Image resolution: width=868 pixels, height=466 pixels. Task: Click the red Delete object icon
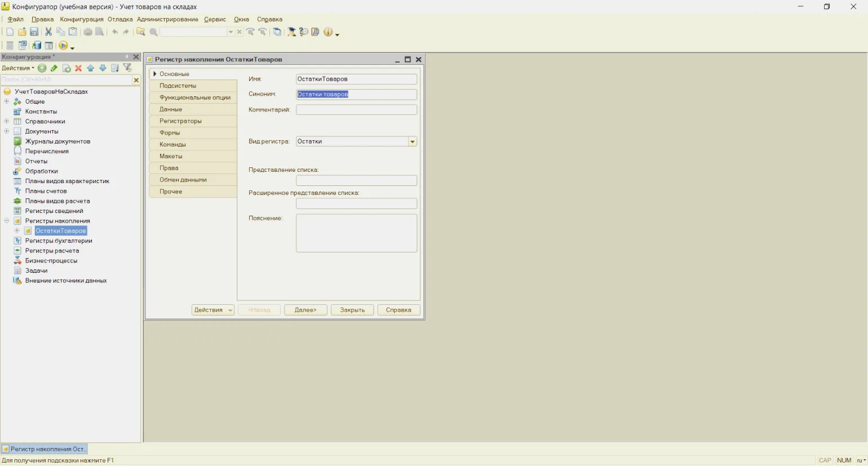(x=78, y=68)
